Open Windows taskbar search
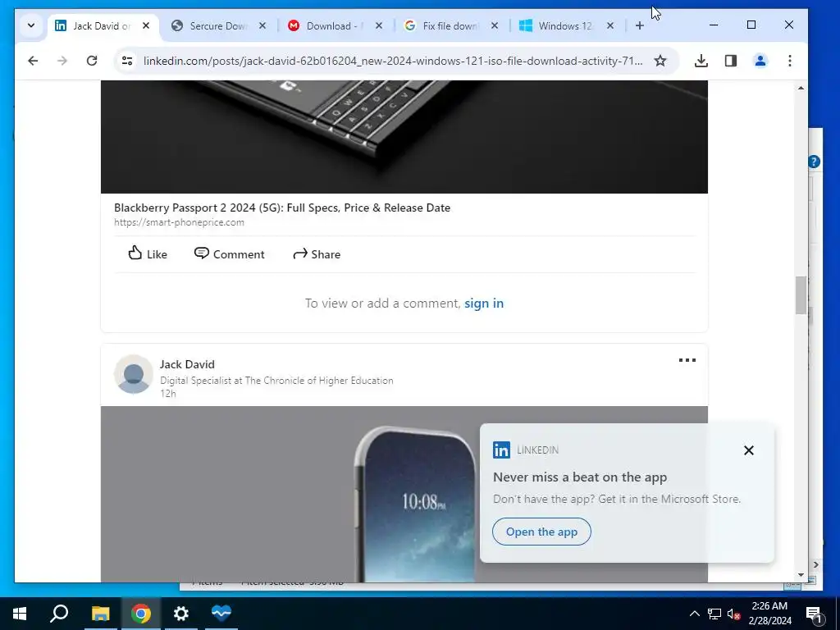 point(59,614)
